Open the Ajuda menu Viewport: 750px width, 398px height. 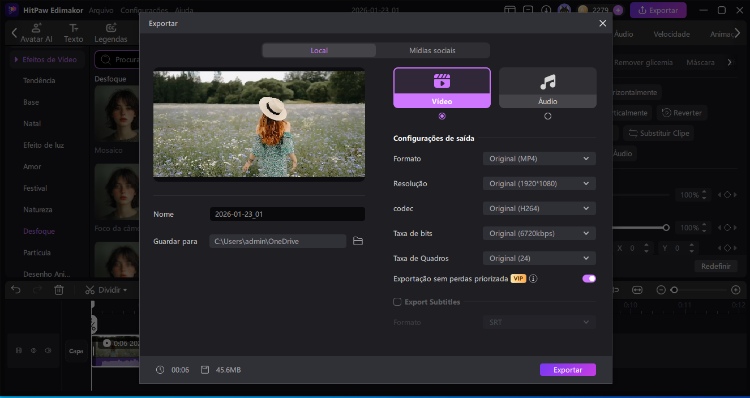[184, 10]
